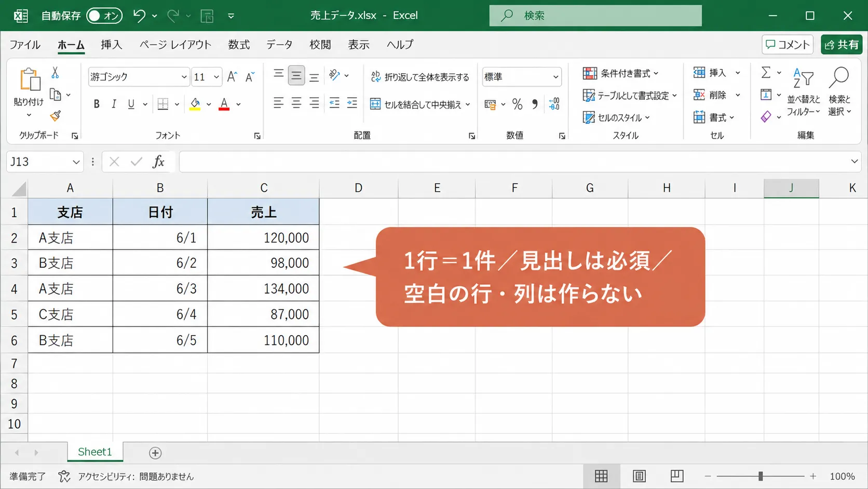Click 折り返して全体を表示する wrap text button
868x489 pixels.
[x=420, y=77]
